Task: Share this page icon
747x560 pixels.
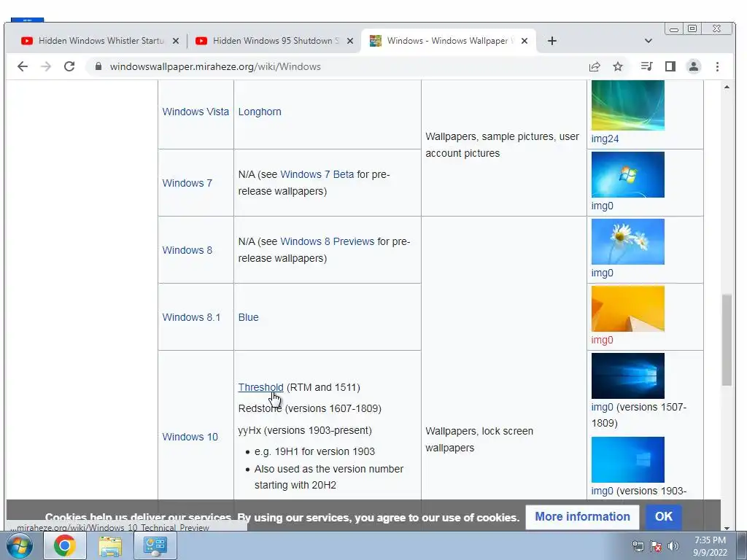Action: (595, 66)
